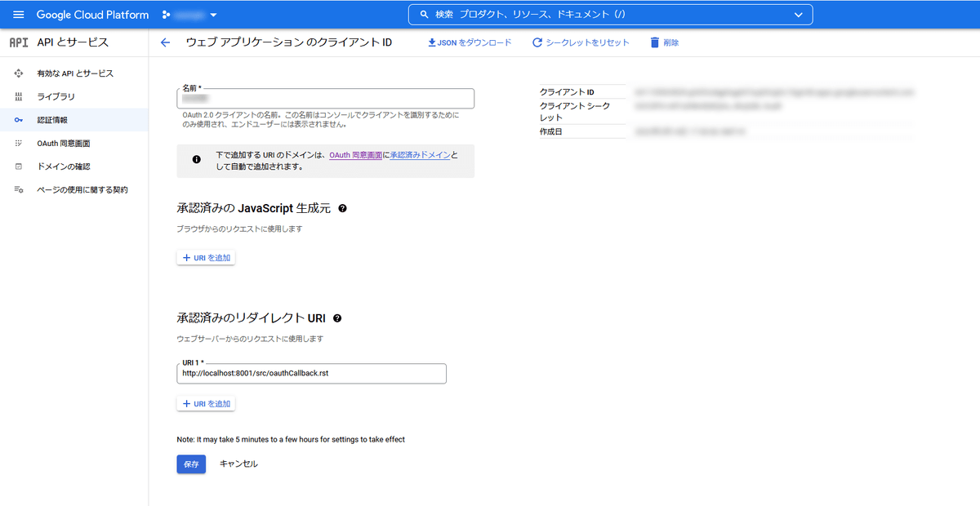The width and height of the screenshot is (980, 506).
Task: Show help for authorized redirect URIs
Action: click(337, 318)
